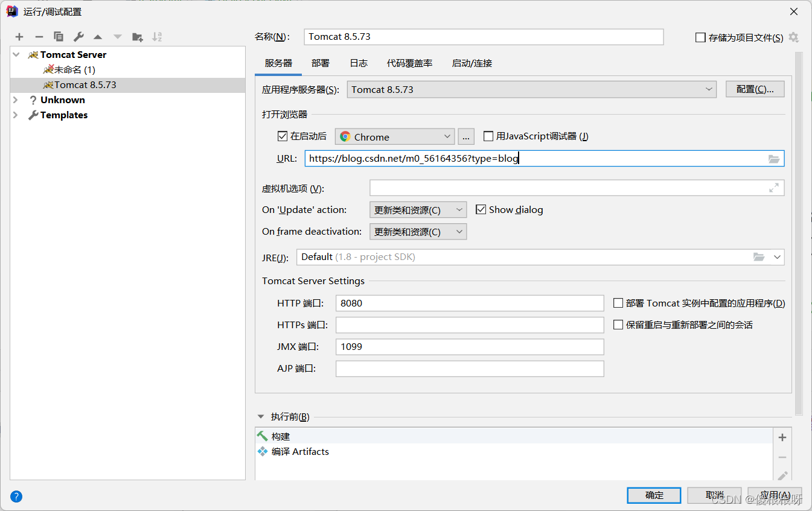Click IntelliJ icon in title bar
Image resolution: width=812 pixels, height=511 pixels.
(11, 11)
